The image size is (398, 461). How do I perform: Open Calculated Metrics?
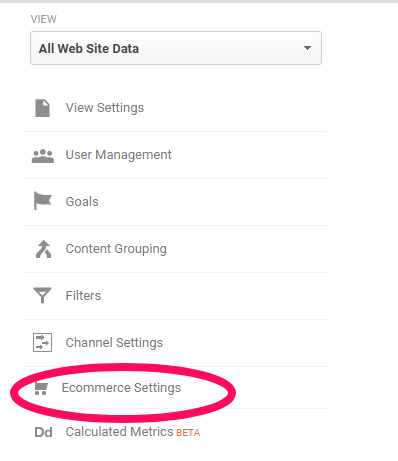pyautogui.click(x=119, y=432)
